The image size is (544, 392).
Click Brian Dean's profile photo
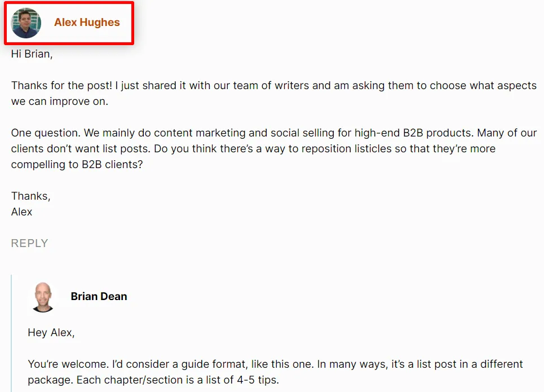(43, 297)
